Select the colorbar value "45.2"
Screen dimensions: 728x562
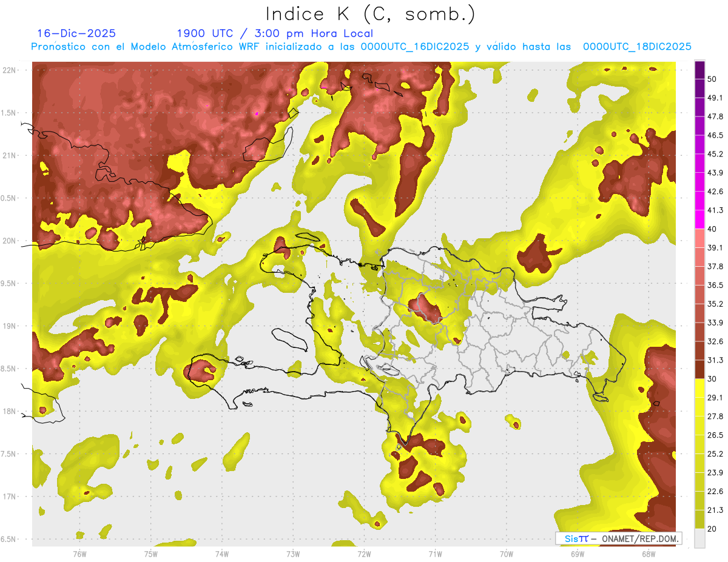click(715, 154)
